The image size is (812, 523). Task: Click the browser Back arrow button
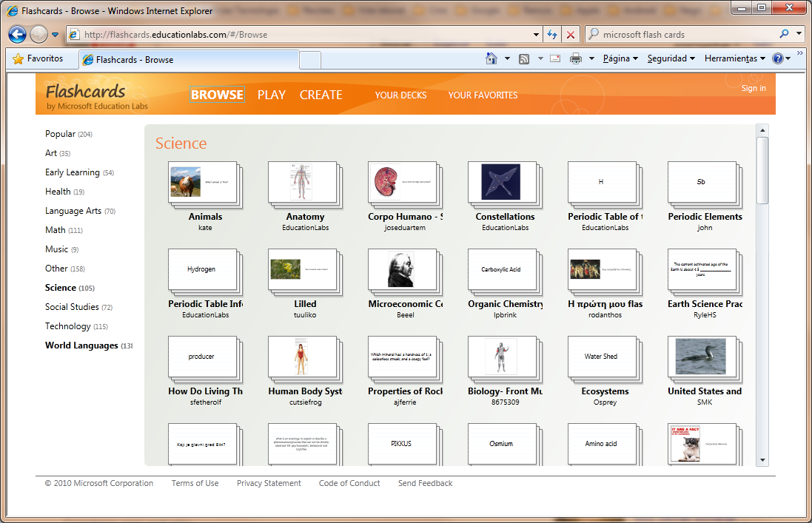coord(18,35)
